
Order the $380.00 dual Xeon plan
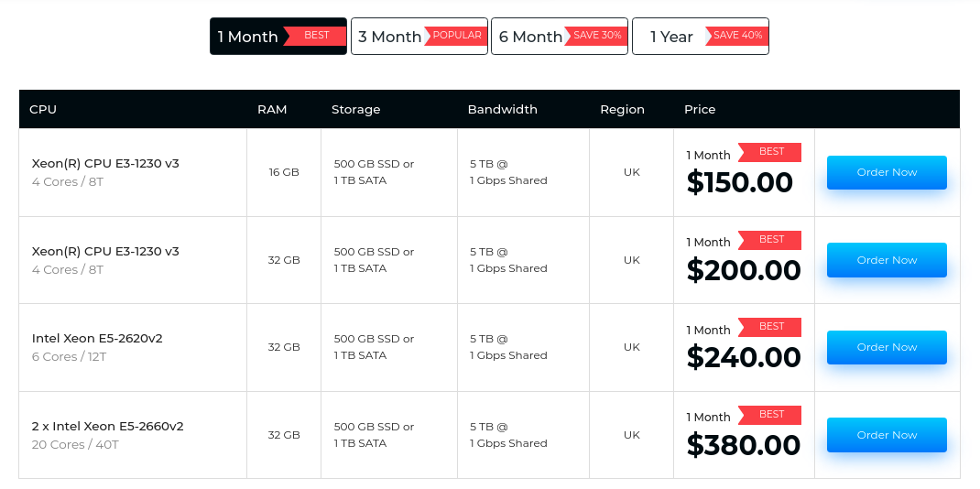coord(887,435)
